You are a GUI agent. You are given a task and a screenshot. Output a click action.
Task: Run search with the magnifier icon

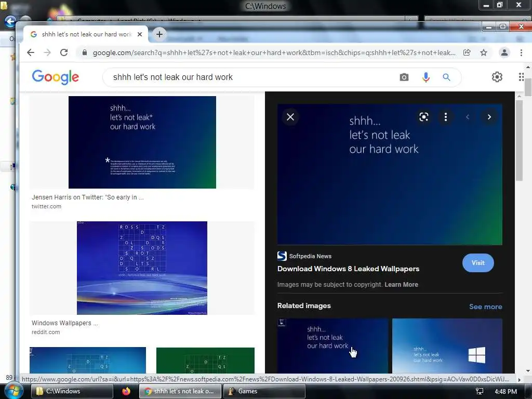[446, 77]
